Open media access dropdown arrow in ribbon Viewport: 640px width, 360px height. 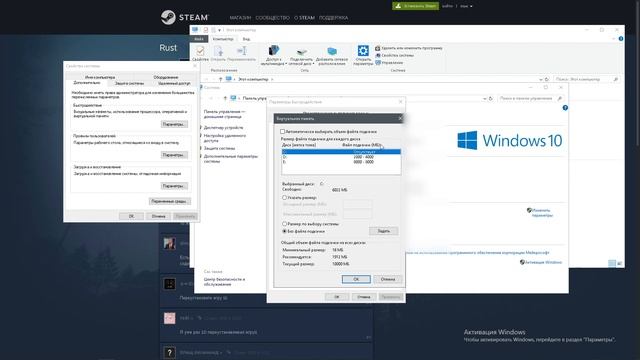tap(286, 64)
